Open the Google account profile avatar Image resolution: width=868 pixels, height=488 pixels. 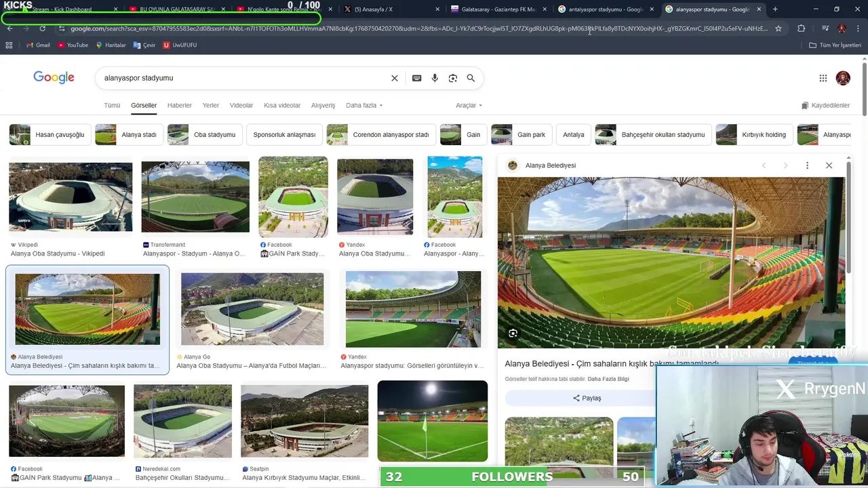[843, 78]
